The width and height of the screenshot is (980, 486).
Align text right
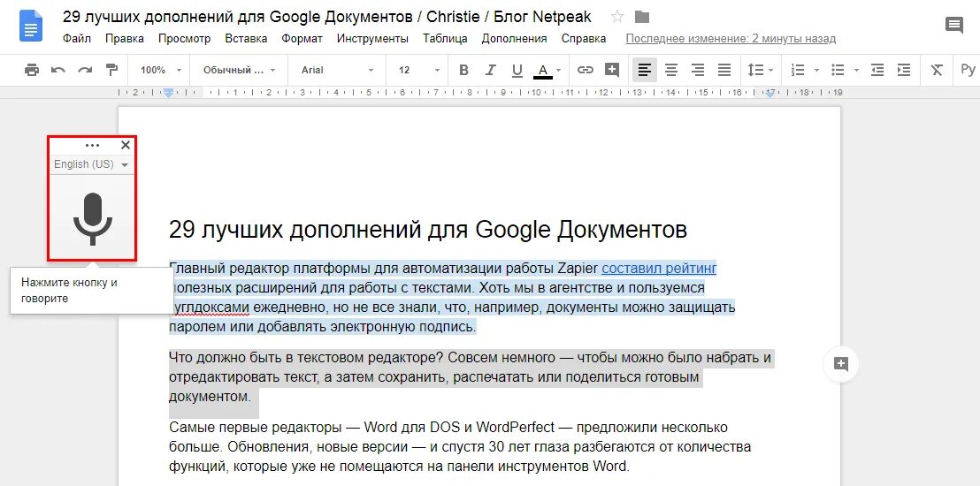(698, 70)
